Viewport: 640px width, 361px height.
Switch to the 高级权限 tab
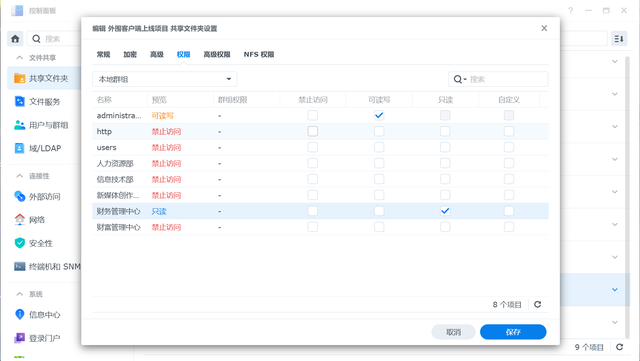pos(217,54)
